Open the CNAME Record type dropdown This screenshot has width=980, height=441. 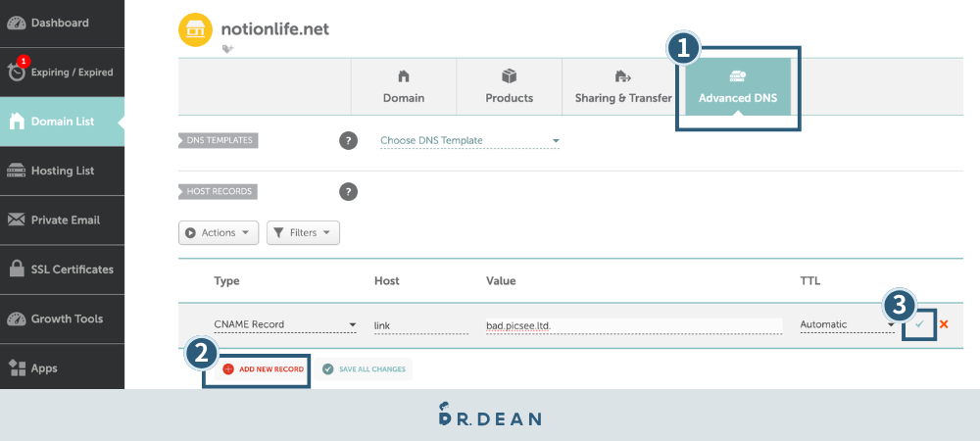(285, 324)
